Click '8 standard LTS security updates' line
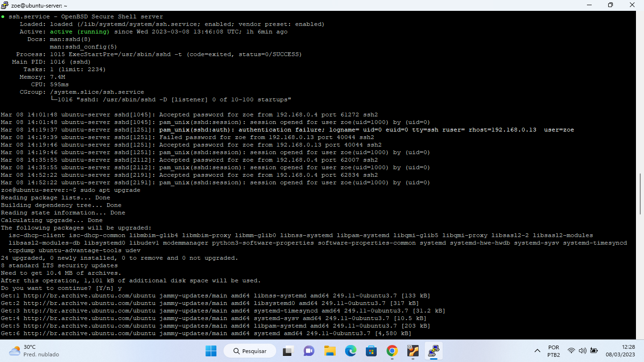 tap(59, 265)
